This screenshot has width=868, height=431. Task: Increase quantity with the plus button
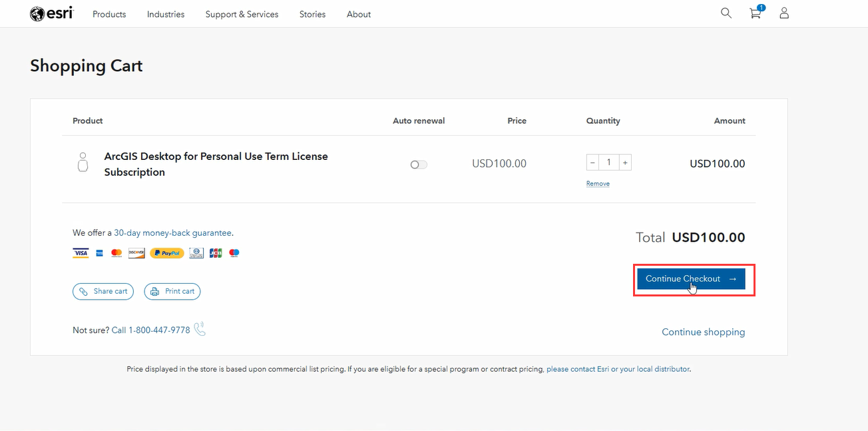coord(625,163)
